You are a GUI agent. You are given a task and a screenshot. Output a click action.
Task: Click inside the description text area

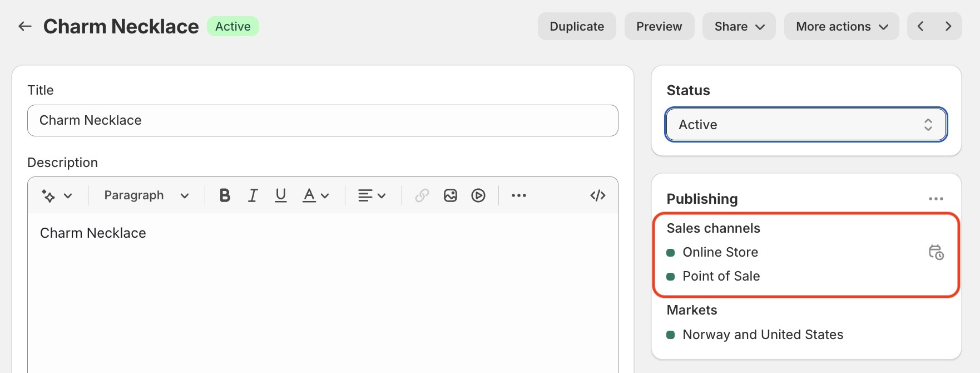pyautogui.click(x=323, y=292)
